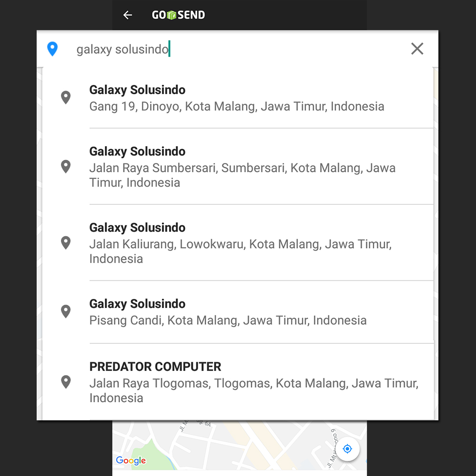Click the pin icon beside Jalan Raya Sumbersari

pyautogui.click(x=66, y=167)
